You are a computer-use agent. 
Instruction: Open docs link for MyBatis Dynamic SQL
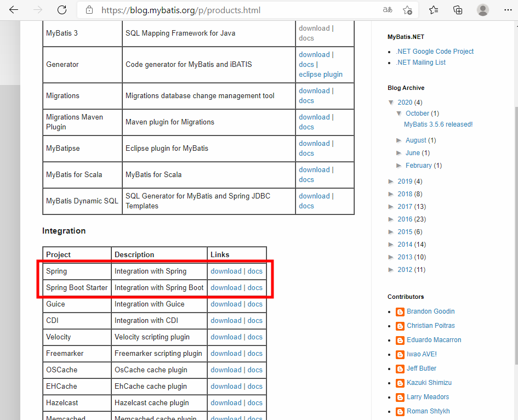coord(306,206)
